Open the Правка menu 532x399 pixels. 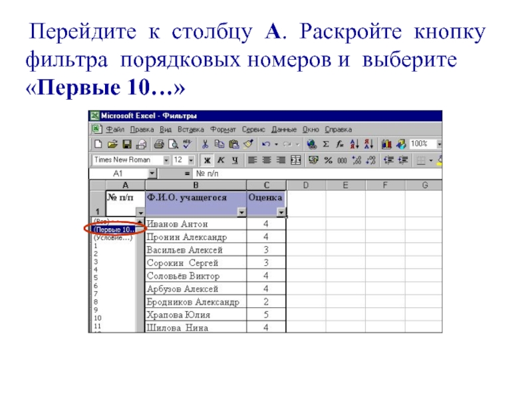[x=142, y=129]
